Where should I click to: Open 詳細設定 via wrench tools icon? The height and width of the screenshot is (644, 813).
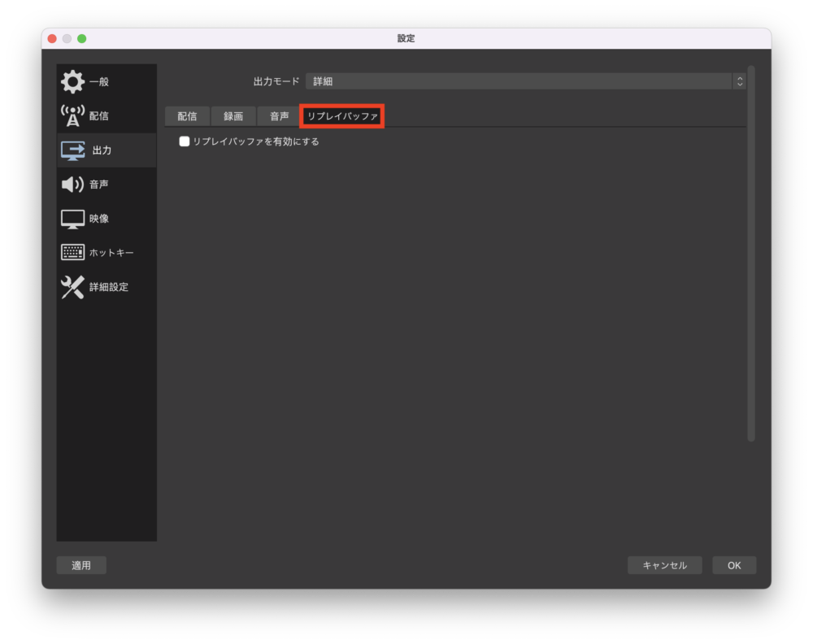click(x=72, y=287)
